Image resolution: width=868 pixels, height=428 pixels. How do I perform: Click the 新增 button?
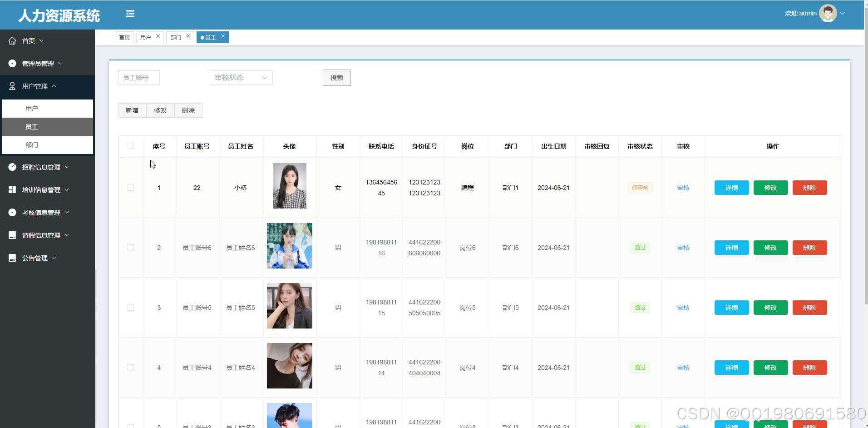[x=132, y=110]
